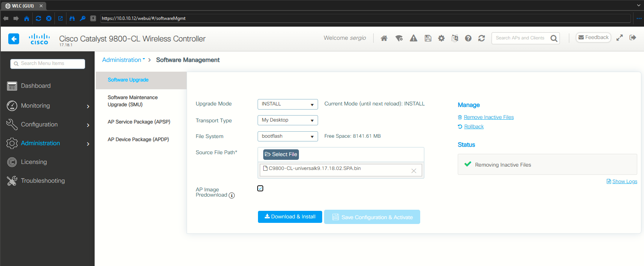Click Save Configuration & Activate button
Screen dimensions: 644x266
372,217
